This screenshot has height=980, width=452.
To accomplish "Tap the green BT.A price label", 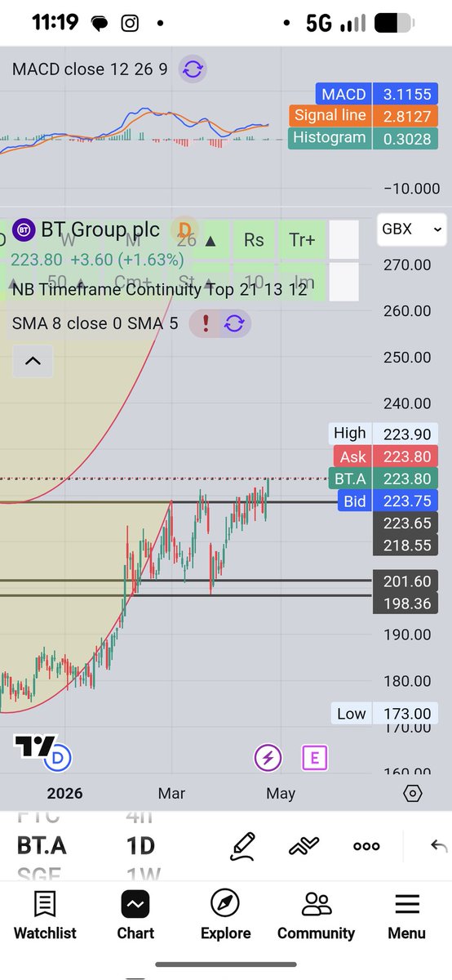I will pyautogui.click(x=382, y=479).
